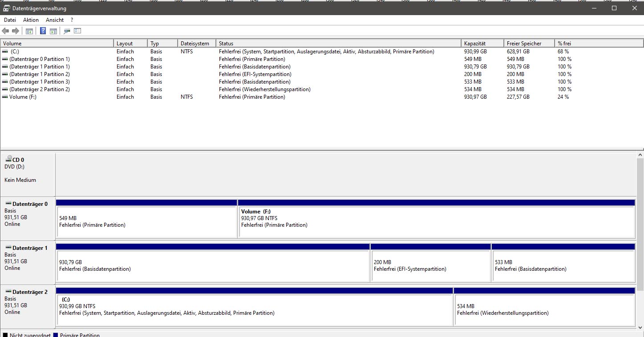The width and height of the screenshot is (644, 337).
Task: Click the Datenträger 1 label panel
Action: pyautogui.click(x=28, y=263)
